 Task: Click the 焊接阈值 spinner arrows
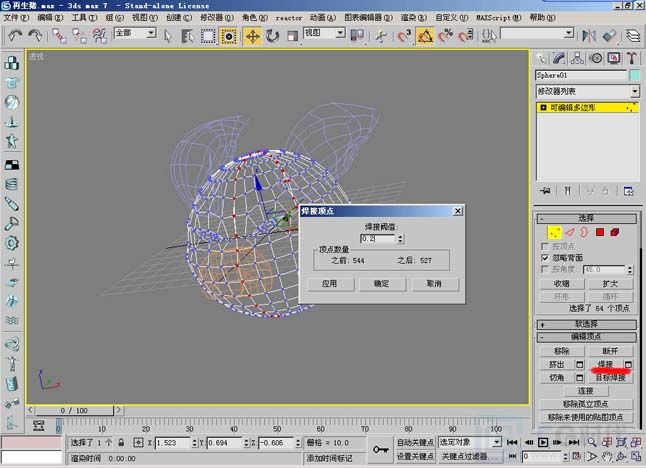pyautogui.click(x=400, y=239)
